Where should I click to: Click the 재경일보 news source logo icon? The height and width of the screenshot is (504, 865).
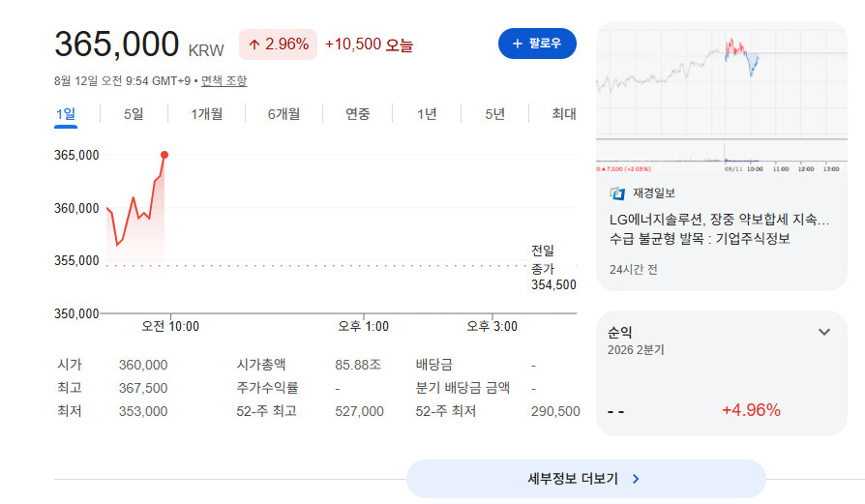tap(617, 193)
